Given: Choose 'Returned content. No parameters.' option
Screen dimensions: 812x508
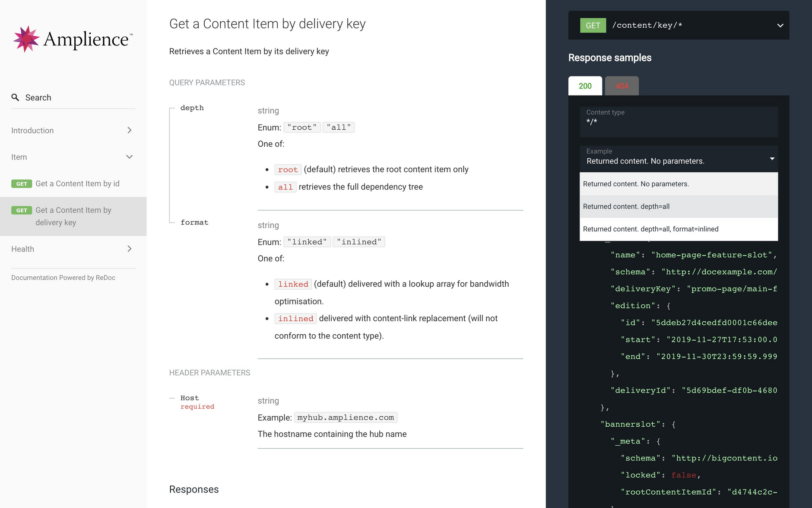Looking at the screenshot, I should tap(679, 184).
